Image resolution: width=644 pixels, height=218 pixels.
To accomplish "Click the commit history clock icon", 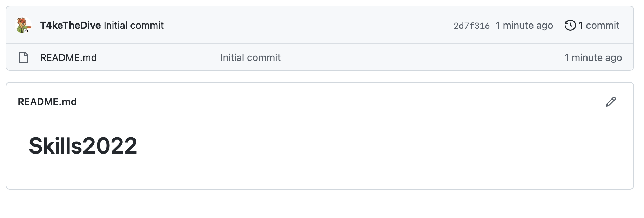I will pos(570,25).
